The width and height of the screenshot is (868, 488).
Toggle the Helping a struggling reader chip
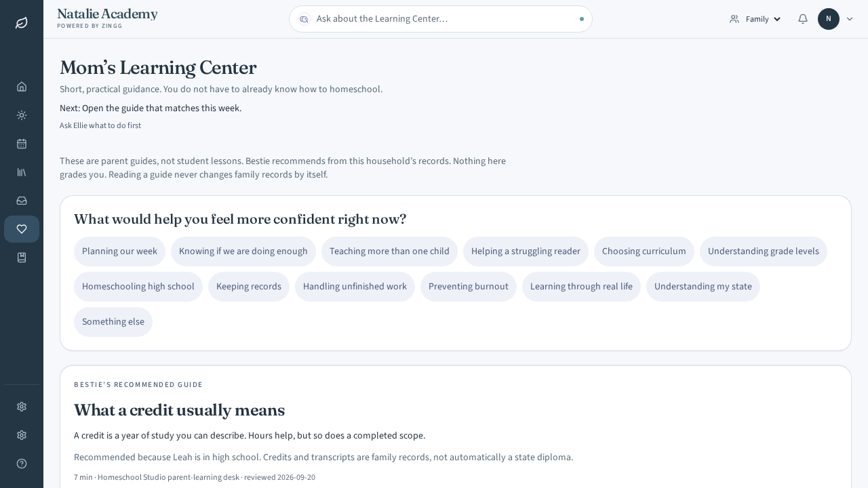[526, 251]
